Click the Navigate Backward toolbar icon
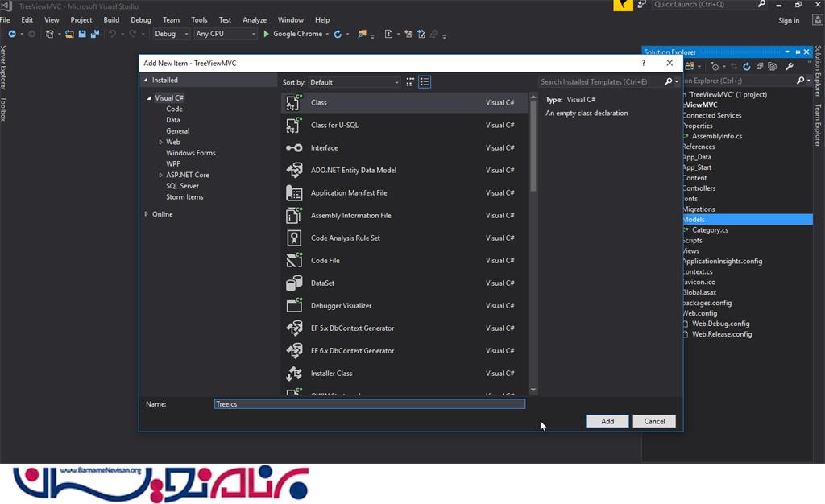Image resolution: width=825 pixels, height=504 pixels. click(12, 34)
